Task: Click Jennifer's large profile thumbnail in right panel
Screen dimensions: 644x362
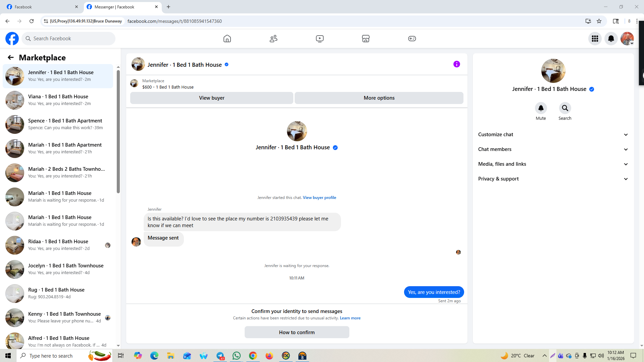Action: click(553, 71)
